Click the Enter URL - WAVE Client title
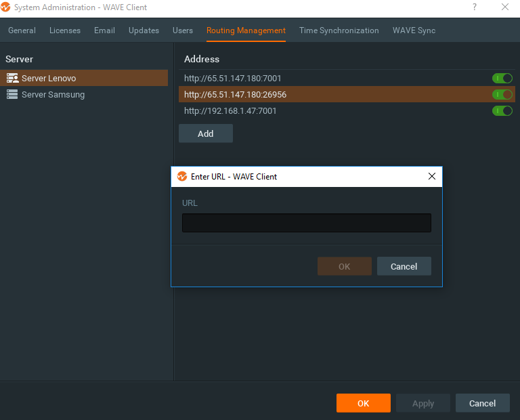The height and width of the screenshot is (420, 520). (234, 177)
